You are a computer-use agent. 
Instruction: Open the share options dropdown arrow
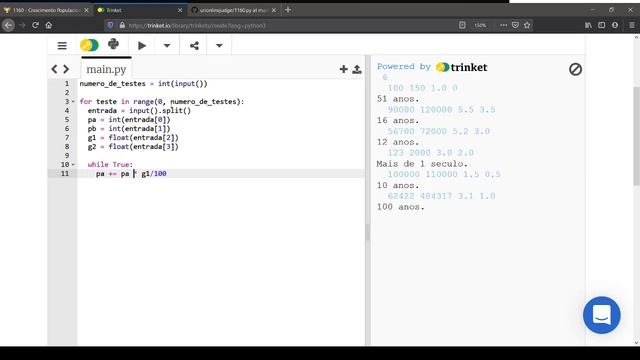coord(219,46)
